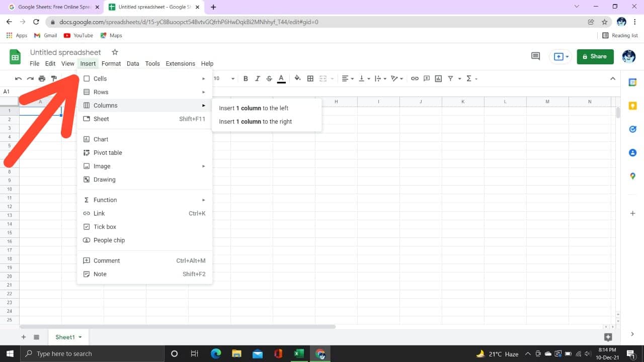Open the Edit menu
This screenshot has height=362, width=644.
[50, 63]
